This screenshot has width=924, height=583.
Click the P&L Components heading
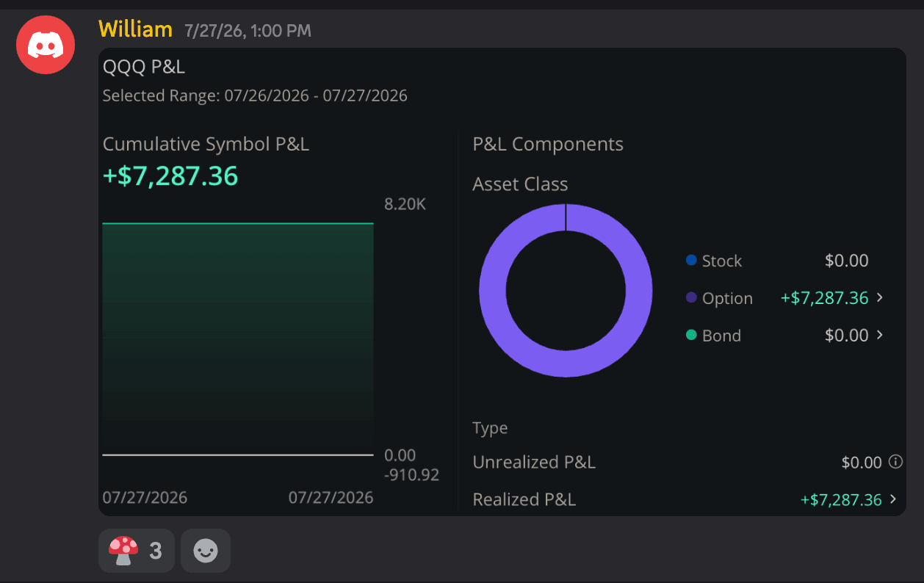[x=548, y=145]
